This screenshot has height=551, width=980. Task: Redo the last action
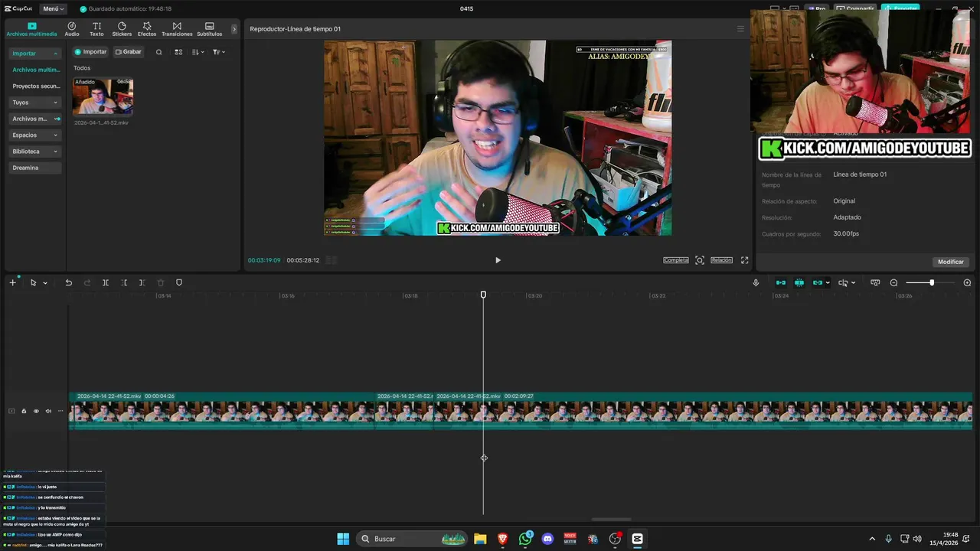87,282
